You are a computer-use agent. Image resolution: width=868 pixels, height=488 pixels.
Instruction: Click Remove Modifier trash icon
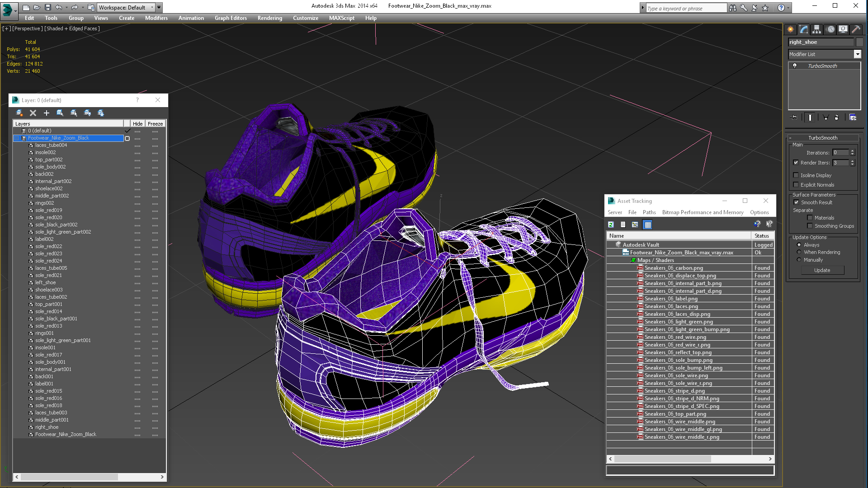[x=836, y=117]
